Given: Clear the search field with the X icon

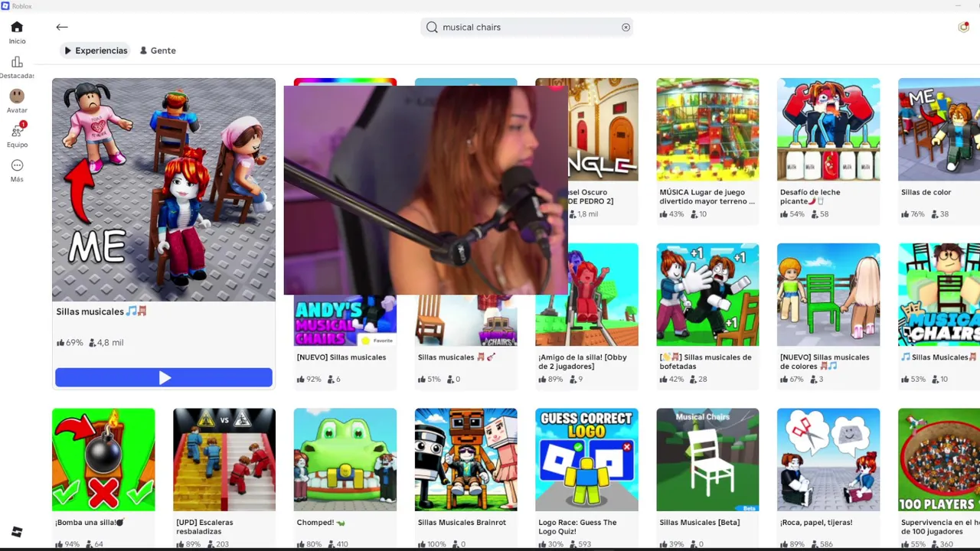Looking at the screenshot, I should coord(626,27).
